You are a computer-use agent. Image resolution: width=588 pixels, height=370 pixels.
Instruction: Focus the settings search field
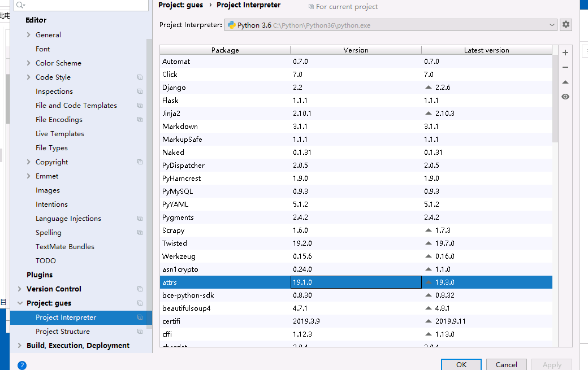(x=81, y=5)
